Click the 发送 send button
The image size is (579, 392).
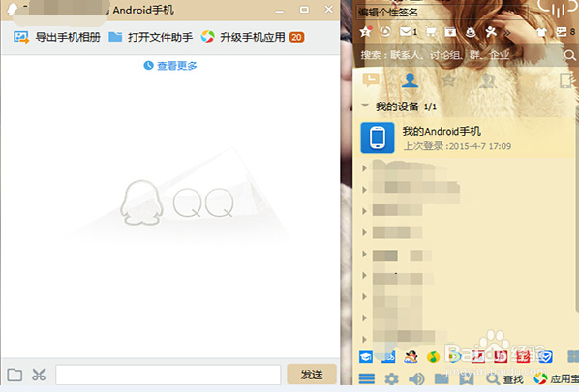pyautogui.click(x=312, y=375)
